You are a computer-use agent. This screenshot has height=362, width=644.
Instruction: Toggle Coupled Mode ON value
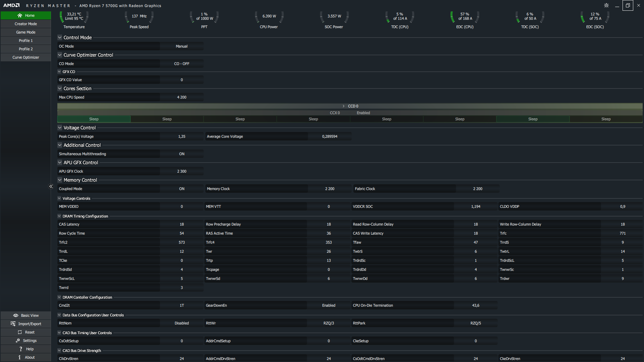[181, 189]
